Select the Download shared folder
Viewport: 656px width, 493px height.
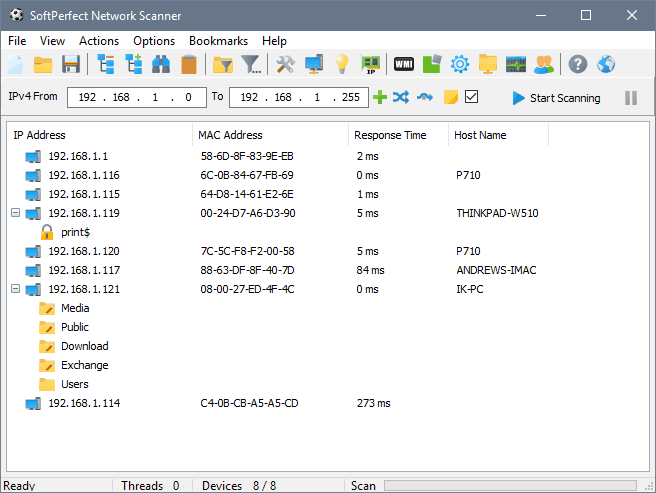tap(84, 346)
